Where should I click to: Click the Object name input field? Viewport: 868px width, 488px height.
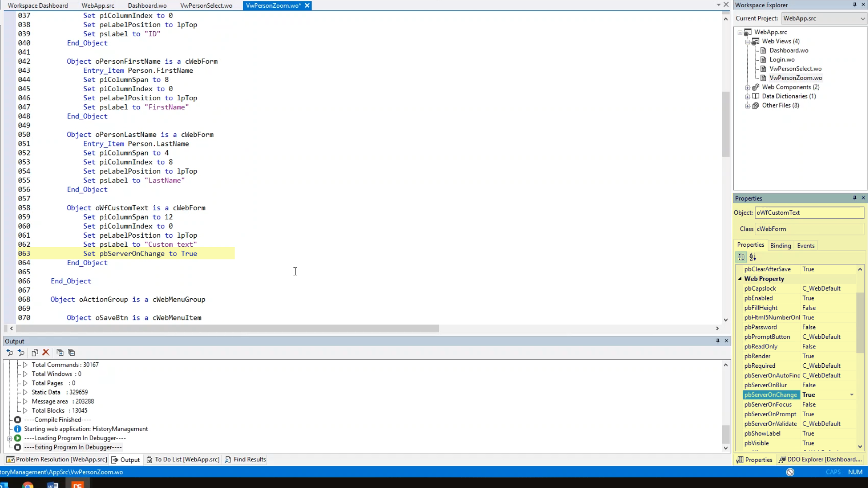click(809, 213)
